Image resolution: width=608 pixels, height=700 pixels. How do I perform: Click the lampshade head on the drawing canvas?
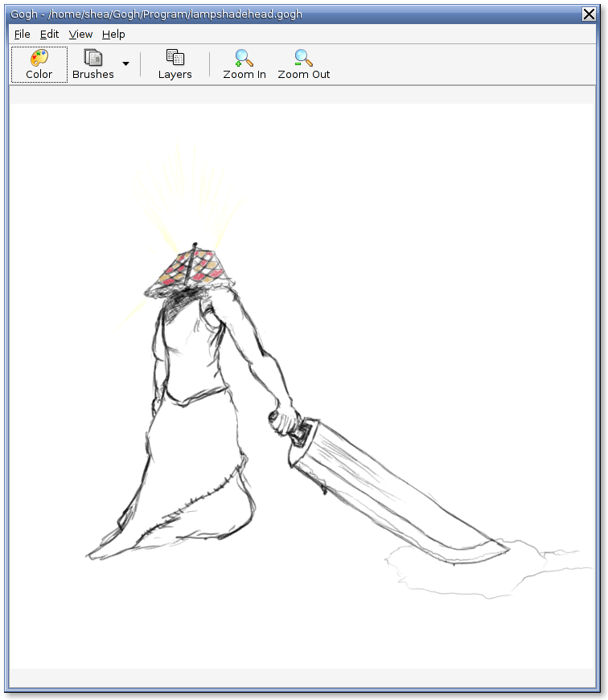tap(190, 271)
